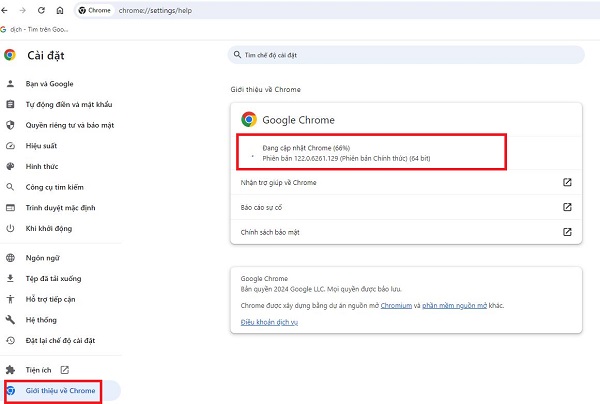Open the home page icon
Screen dimensions: 600x404
[x=60, y=10]
